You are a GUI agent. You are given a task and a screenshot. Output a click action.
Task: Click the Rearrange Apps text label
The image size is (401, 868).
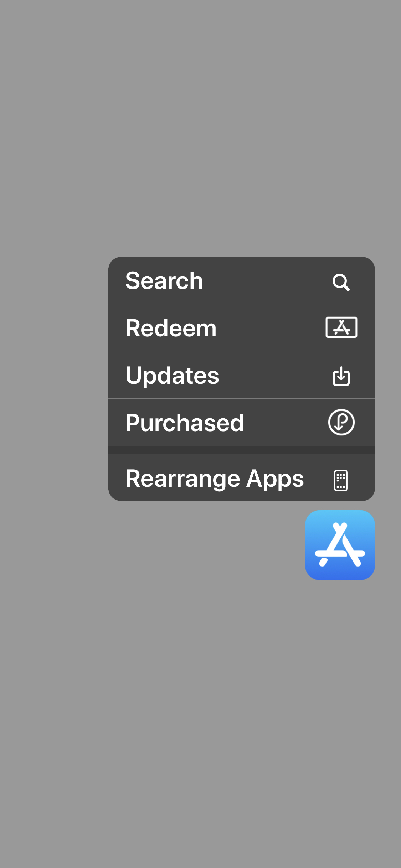(215, 479)
